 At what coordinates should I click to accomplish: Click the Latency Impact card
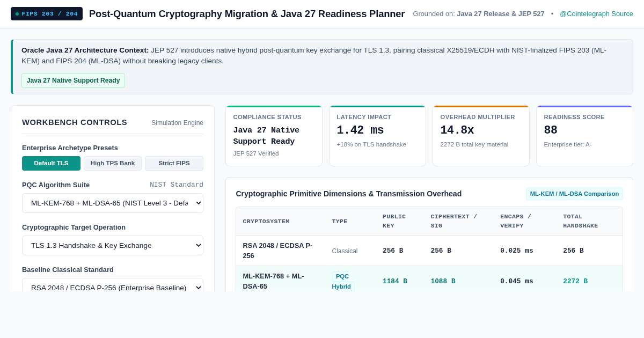click(x=377, y=136)
